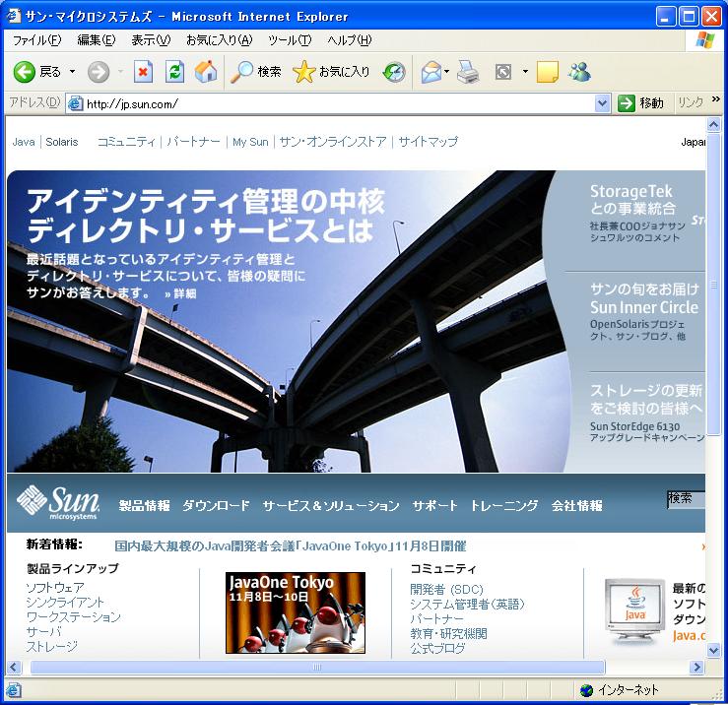Screen dimensions: 728x705
Task: Open サービス＆ソリューション nav item
Action: click(331, 505)
